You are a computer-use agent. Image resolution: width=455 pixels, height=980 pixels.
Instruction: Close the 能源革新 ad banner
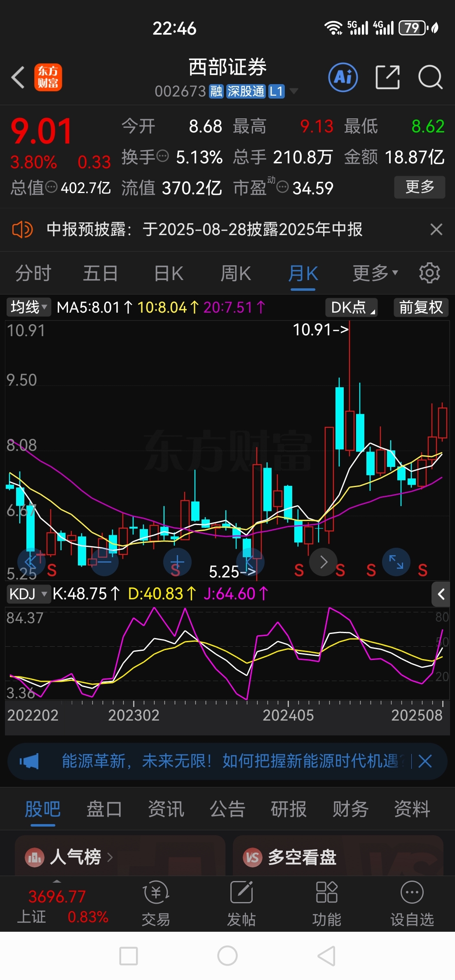425,761
